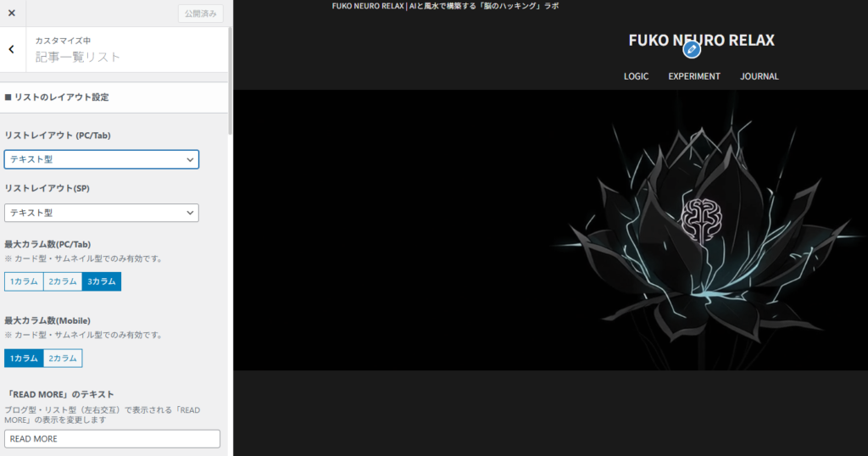
Task: Focus the READ MORE text field
Action: (x=112, y=439)
